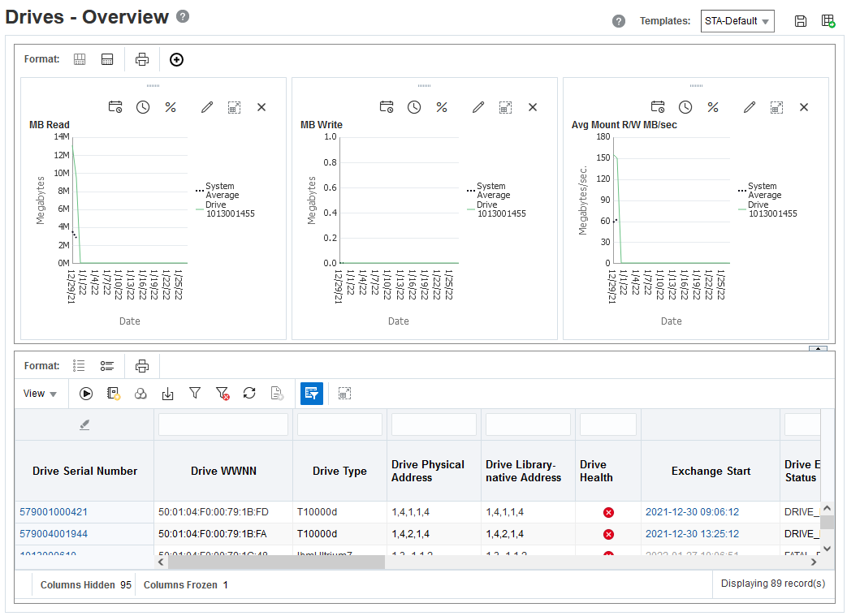This screenshot has height=616, width=847.
Task: Open drive serial 579001000421 link
Action: (54, 512)
